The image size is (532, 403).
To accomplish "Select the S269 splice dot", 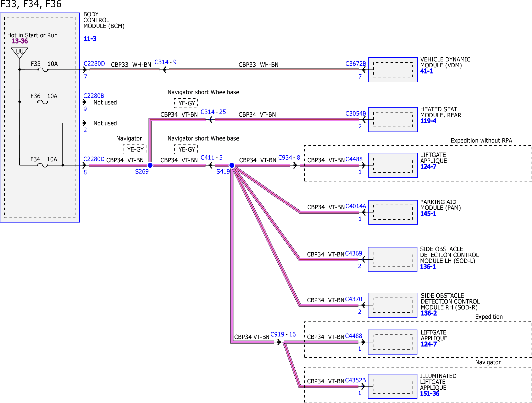I will (x=150, y=165).
